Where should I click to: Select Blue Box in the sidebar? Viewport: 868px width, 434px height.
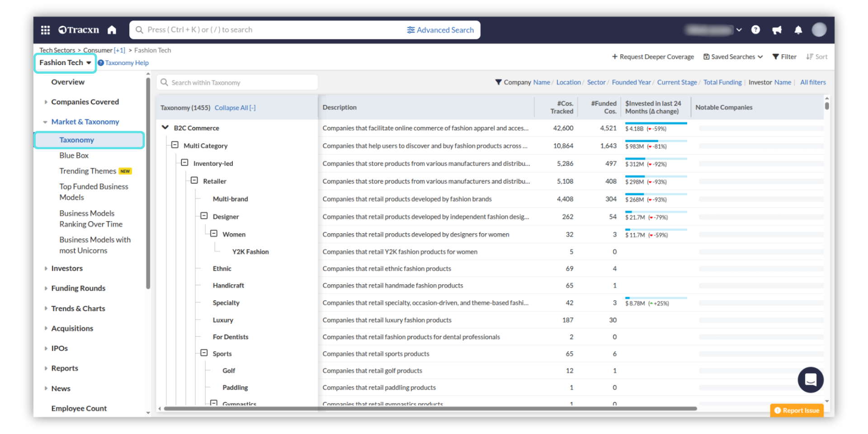(x=74, y=156)
